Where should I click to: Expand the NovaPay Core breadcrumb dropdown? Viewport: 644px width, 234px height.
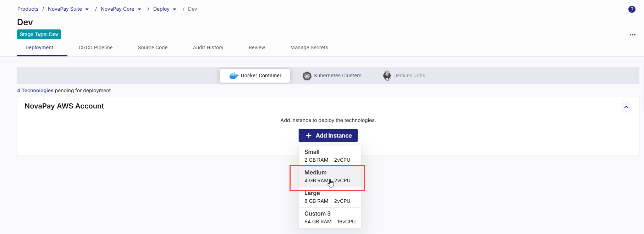(139, 9)
